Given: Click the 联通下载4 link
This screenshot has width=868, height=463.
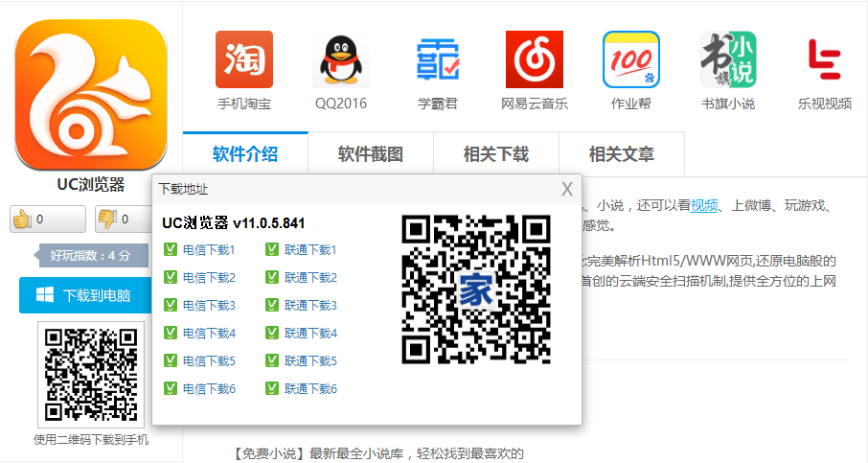Looking at the screenshot, I should point(310,333).
